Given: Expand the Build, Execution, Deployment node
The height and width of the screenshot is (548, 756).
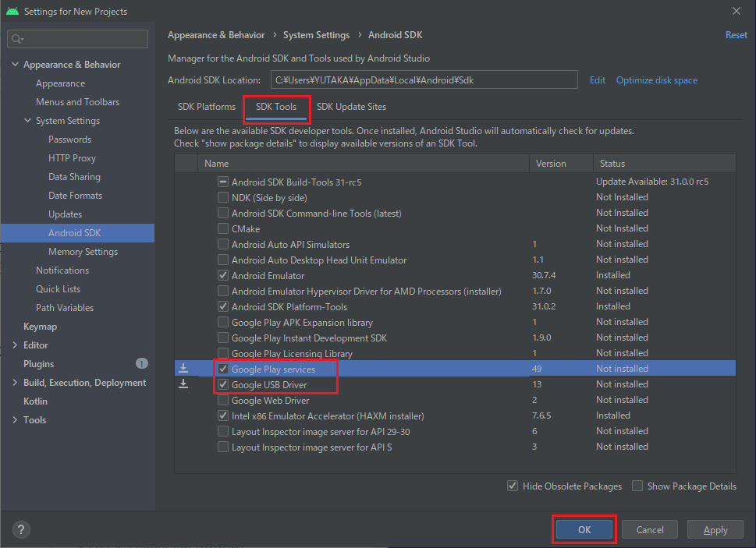Looking at the screenshot, I should pos(15,382).
